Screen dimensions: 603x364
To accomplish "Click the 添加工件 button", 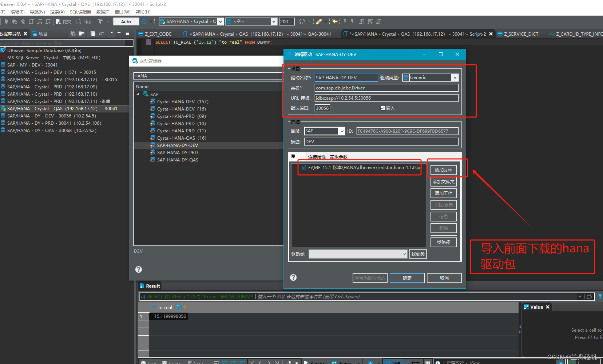I will click(443, 193).
